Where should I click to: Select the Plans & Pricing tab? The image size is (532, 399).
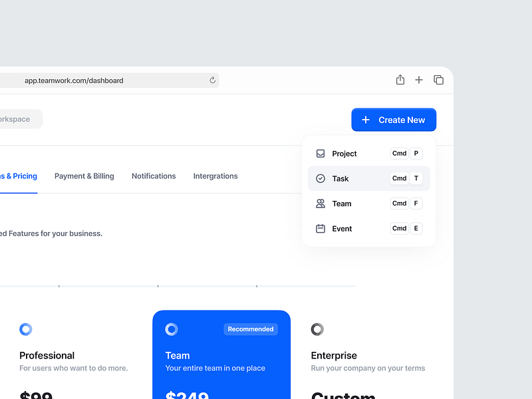click(x=19, y=176)
